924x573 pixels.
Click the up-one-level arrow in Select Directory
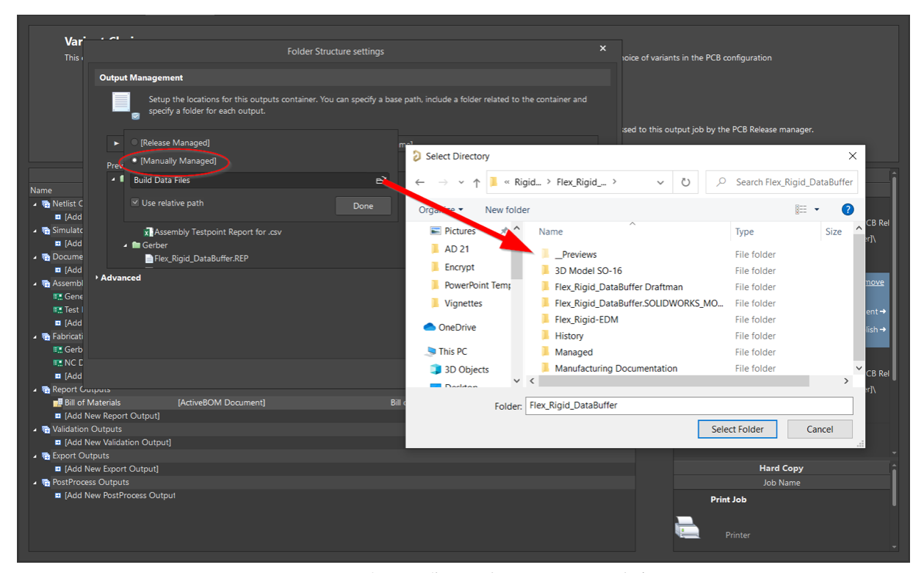(x=477, y=182)
